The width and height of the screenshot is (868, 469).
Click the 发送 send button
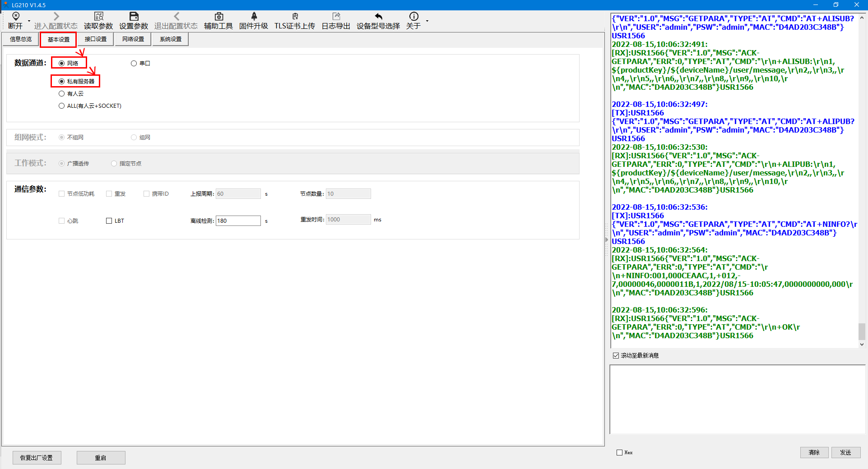(x=845, y=452)
